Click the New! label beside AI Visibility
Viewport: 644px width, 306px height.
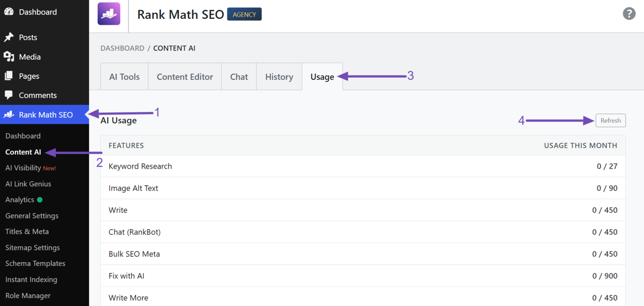pos(50,168)
